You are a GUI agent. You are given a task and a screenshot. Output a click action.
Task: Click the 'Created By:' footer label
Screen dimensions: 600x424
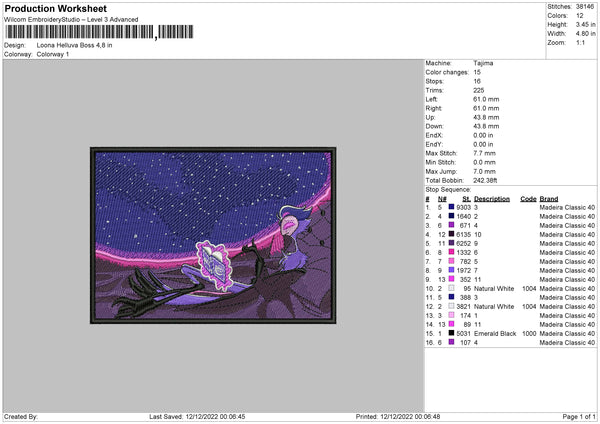click(21, 416)
